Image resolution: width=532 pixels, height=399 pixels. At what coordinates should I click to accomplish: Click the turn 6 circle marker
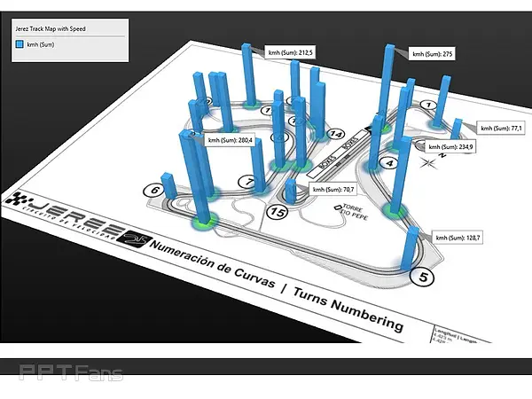pos(154,190)
